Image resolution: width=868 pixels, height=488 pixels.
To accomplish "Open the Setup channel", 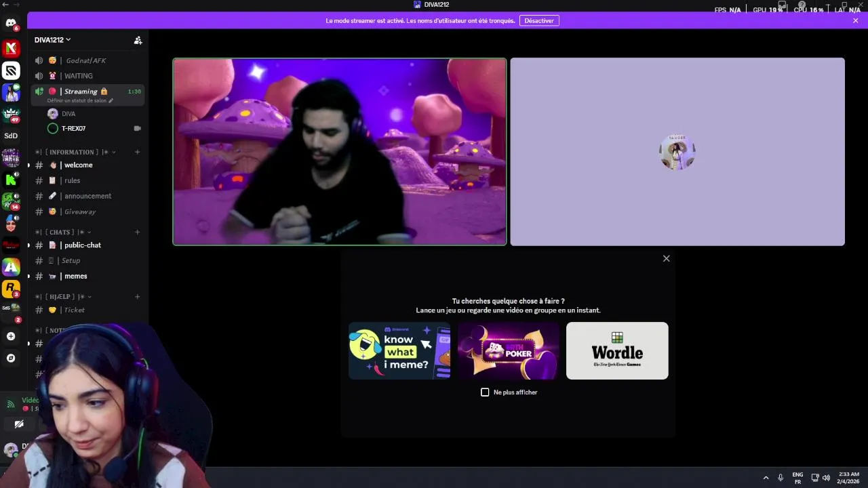I will point(86,260).
